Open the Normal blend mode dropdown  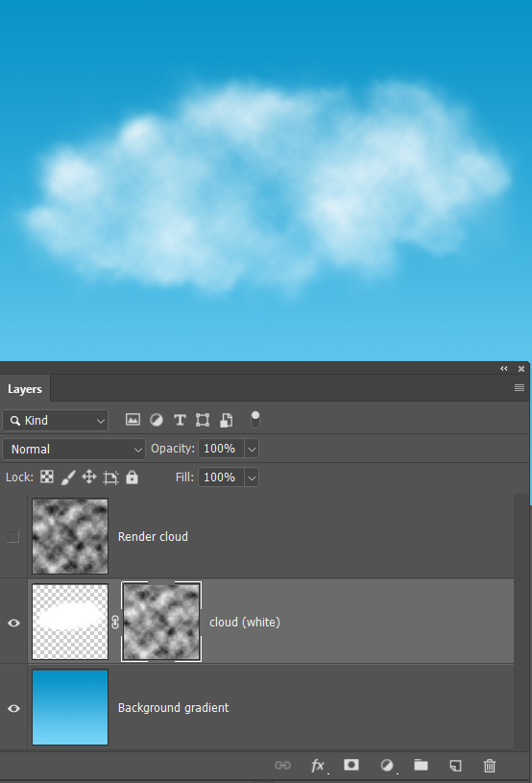[x=74, y=449]
